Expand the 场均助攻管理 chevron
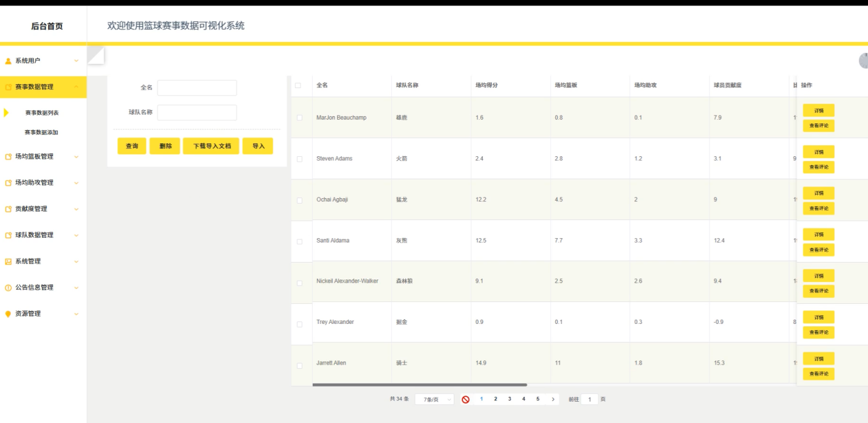 click(77, 183)
